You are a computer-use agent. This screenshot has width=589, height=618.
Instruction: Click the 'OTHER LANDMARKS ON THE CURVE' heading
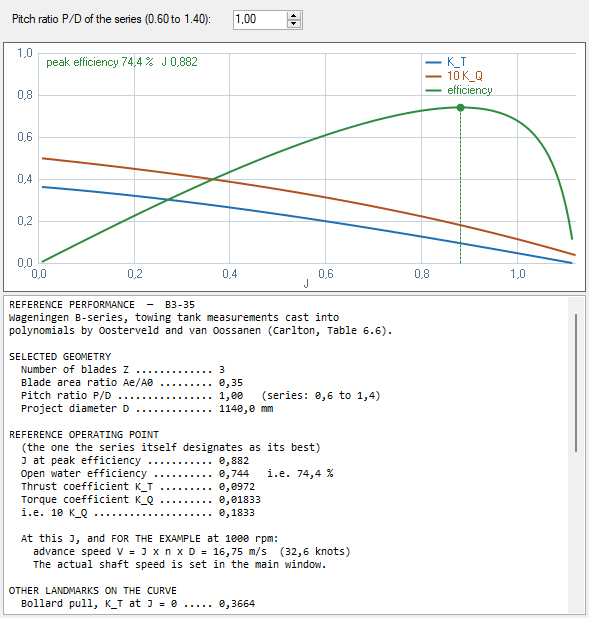pos(93,591)
